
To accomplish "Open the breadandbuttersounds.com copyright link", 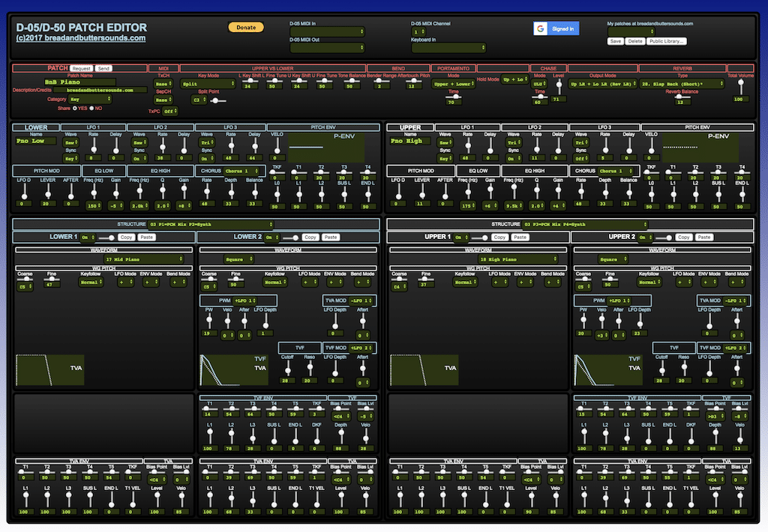I will pyautogui.click(x=81, y=38).
